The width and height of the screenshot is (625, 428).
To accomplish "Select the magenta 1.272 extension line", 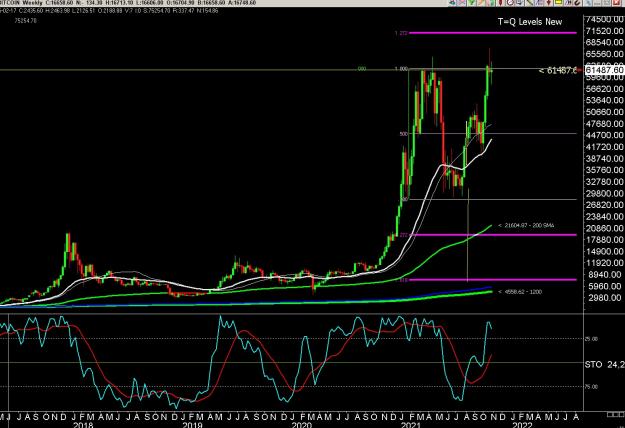I will tap(493, 33).
